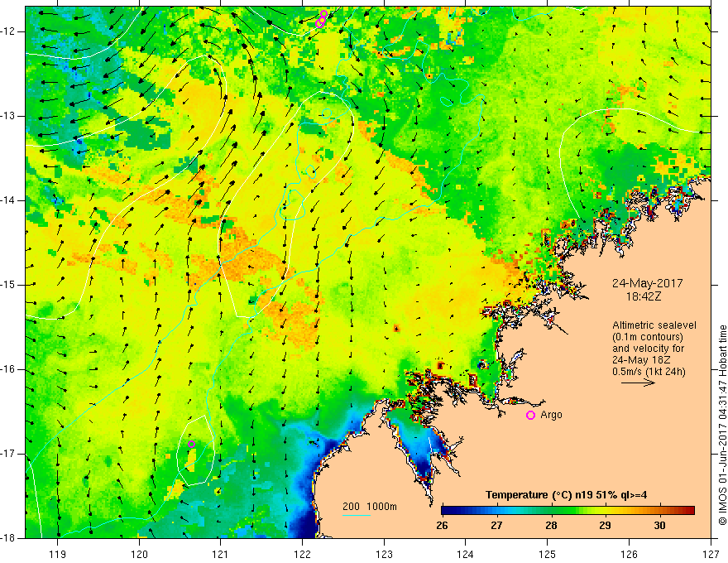The image size is (728, 563).
Task: Click the colorbar tick label '27'
Action: (497, 526)
